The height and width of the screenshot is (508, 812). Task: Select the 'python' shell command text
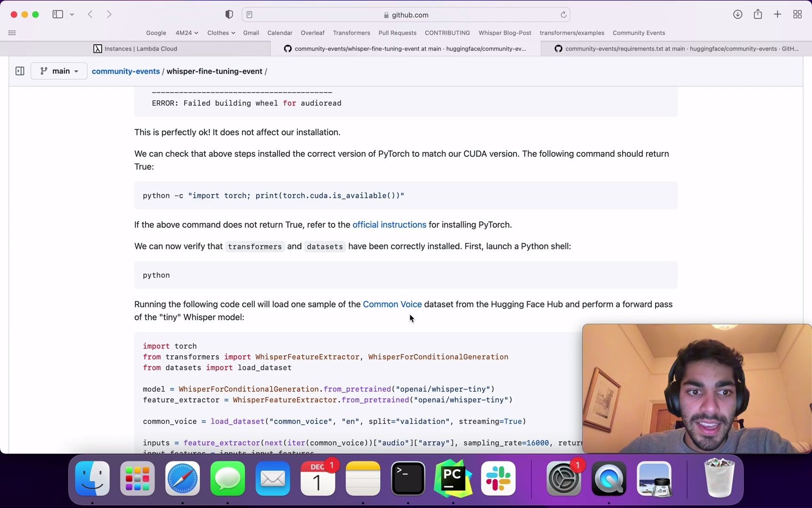[156, 275]
